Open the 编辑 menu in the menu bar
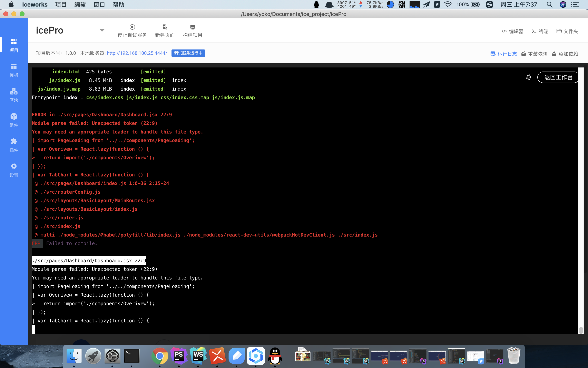The image size is (588, 368). [80, 5]
